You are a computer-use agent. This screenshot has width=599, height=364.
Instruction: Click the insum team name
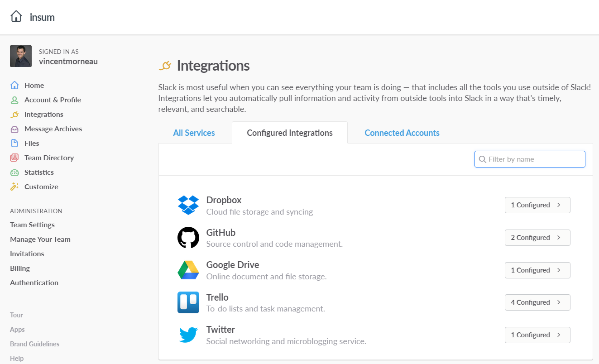[x=42, y=17]
